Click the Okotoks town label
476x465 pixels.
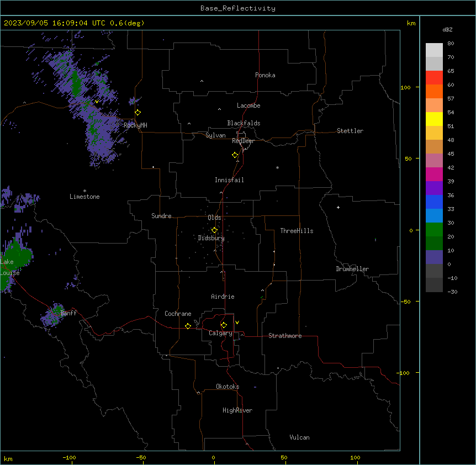point(228,387)
